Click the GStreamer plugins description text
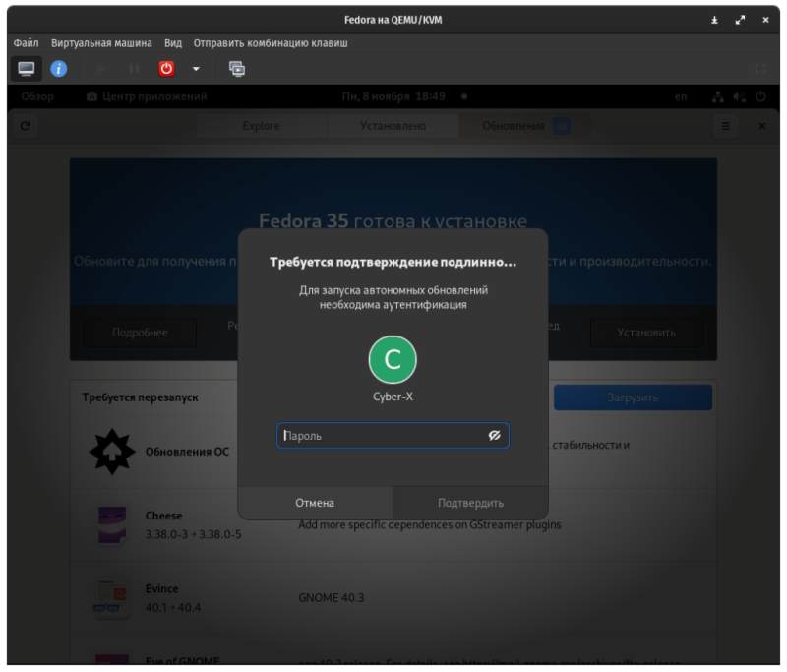The height and width of the screenshot is (672, 787). pyautogui.click(x=430, y=525)
